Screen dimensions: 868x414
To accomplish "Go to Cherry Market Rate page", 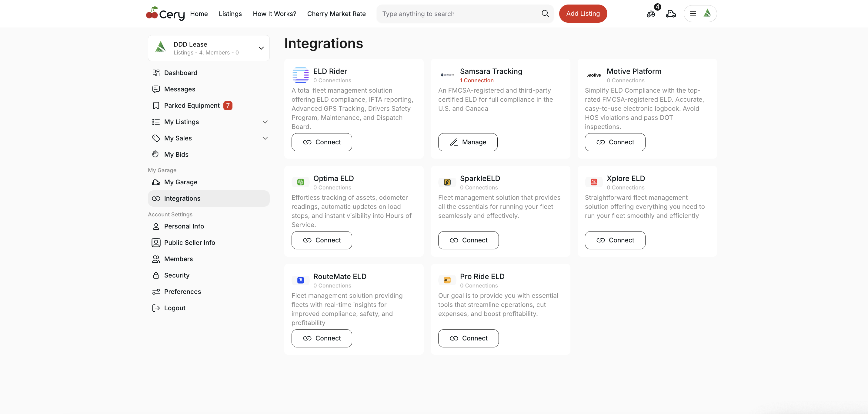I will tap(336, 14).
